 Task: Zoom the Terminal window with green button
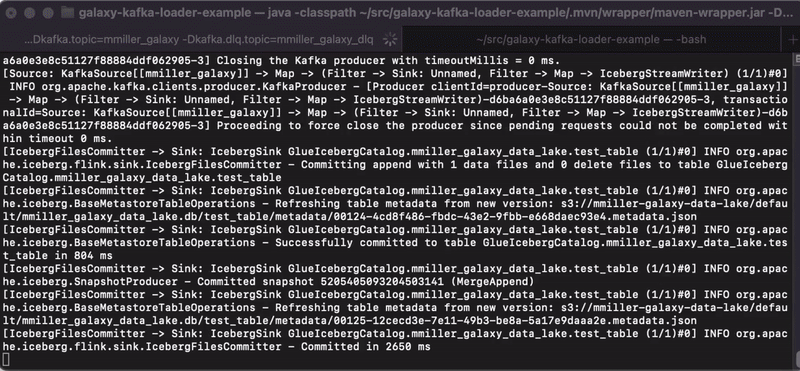47,12
